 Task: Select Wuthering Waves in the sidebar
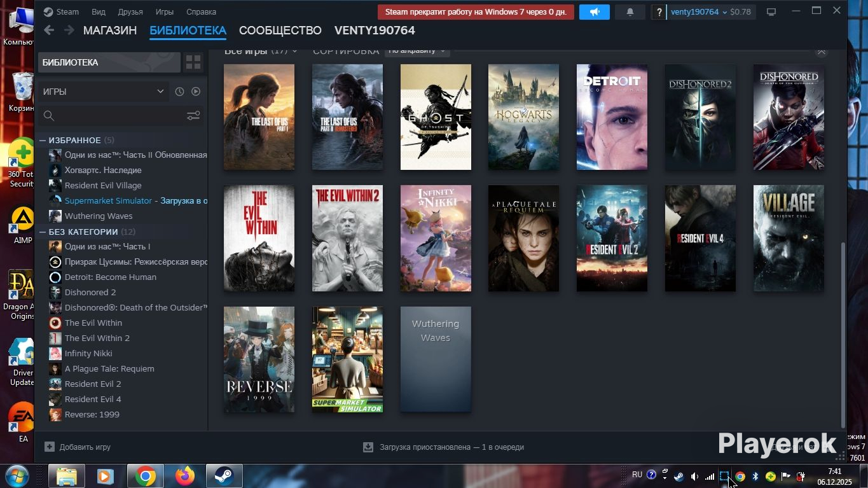(99, 216)
